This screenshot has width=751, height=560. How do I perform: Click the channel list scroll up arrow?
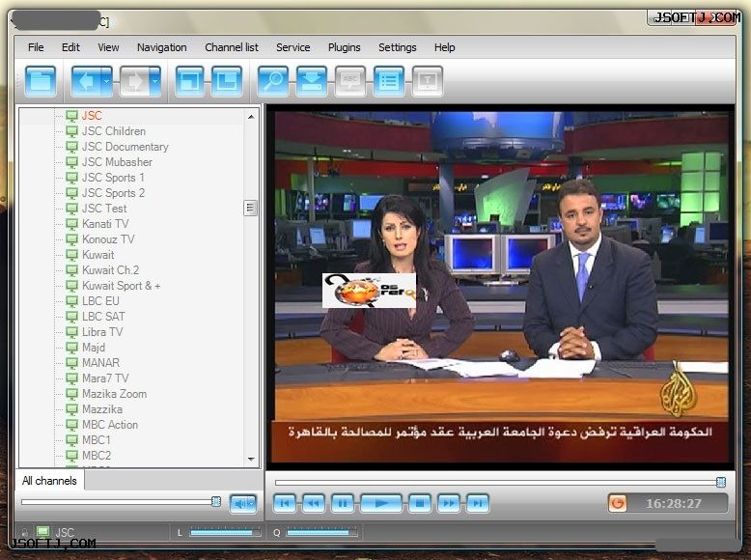point(251,117)
